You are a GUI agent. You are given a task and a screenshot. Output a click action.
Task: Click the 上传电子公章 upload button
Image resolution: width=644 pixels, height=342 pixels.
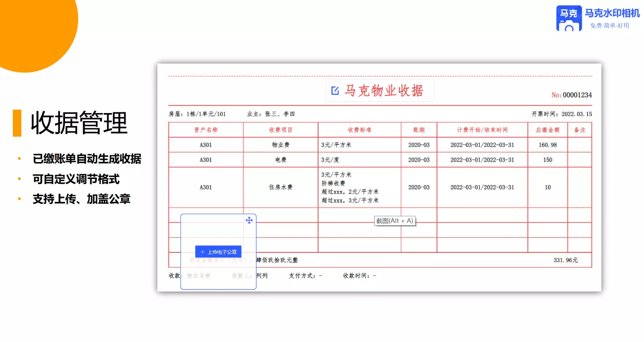pyautogui.click(x=218, y=252)
